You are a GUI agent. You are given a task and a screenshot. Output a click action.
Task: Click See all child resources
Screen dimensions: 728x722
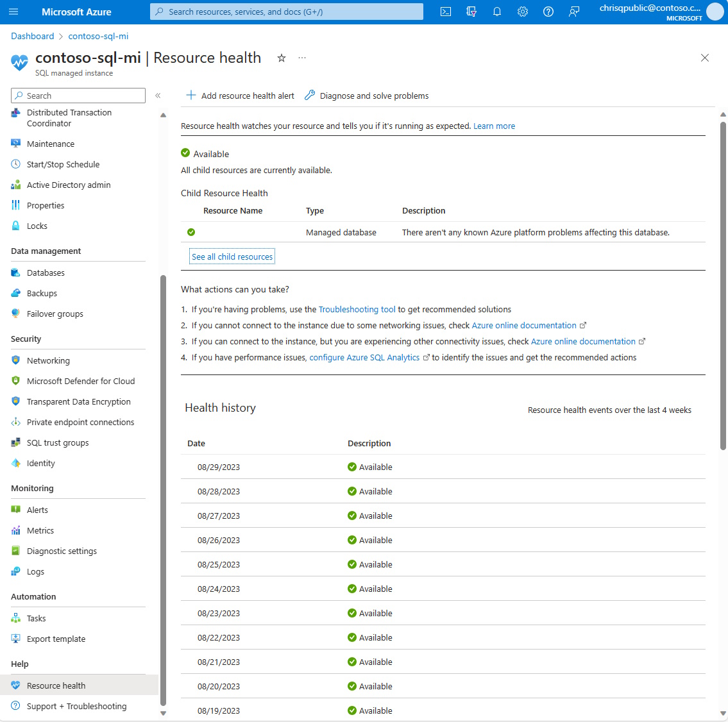(232, 256)
